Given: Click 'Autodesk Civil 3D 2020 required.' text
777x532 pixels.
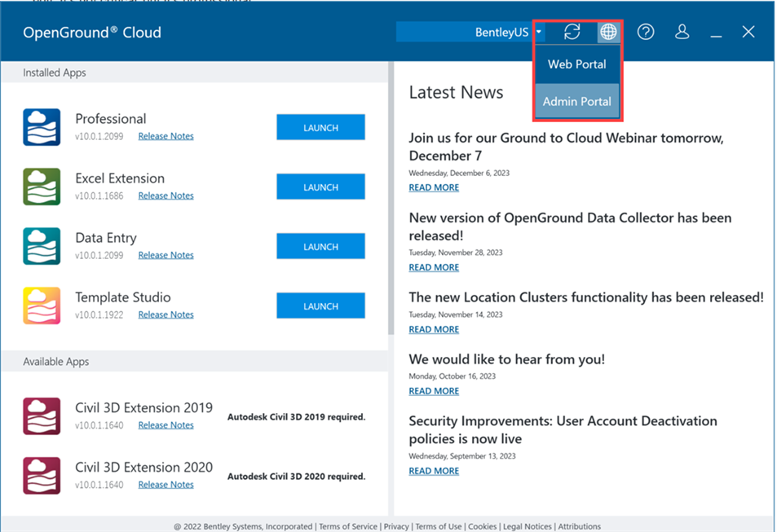Looking at the screenshot, I should (296, 477).
